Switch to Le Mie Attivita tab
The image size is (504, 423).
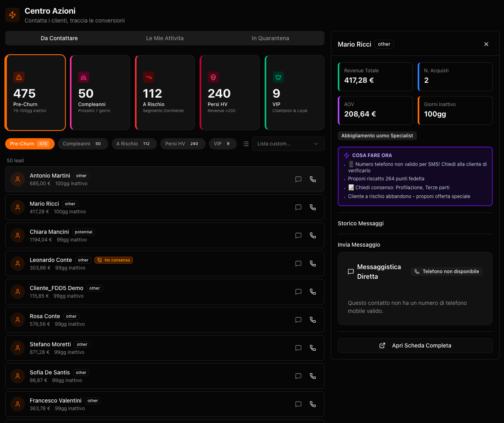pyautogui.click(x=165, y=38)
